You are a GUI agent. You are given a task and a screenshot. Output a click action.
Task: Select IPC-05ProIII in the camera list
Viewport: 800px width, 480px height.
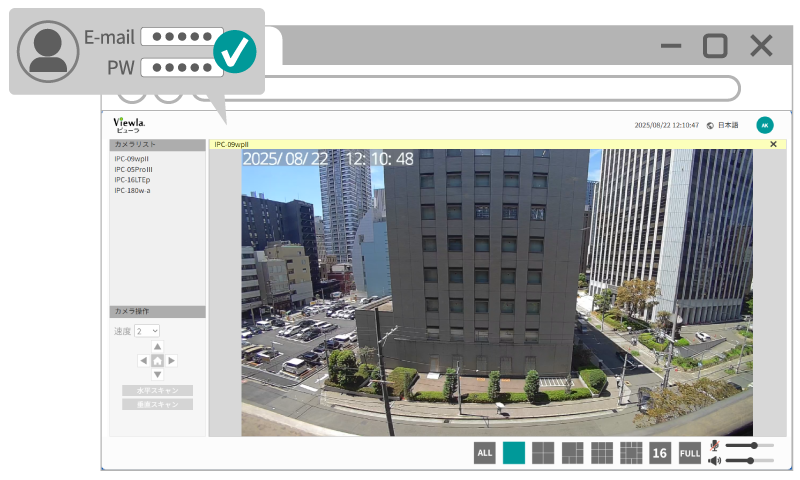click(133, 169)
